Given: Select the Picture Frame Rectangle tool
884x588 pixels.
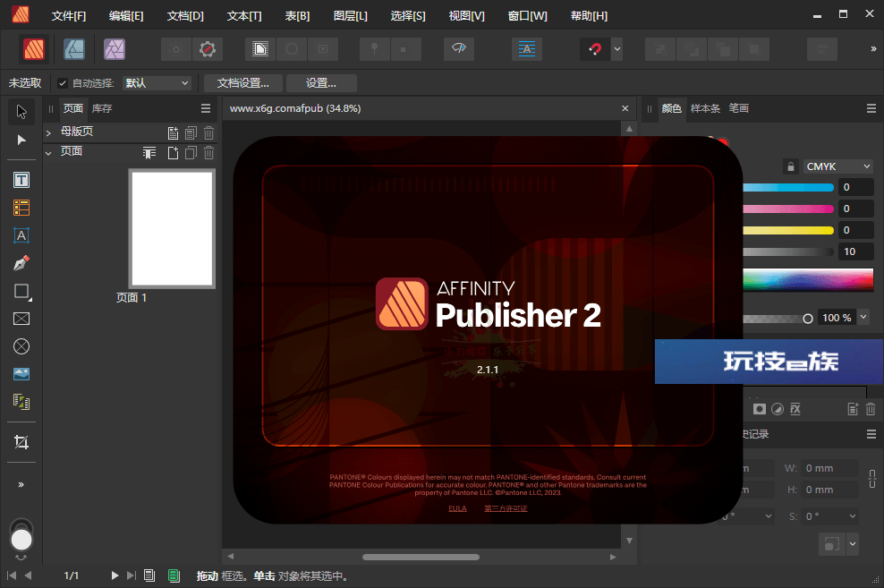Looking at the screenshot, I should tap(21, 320).
